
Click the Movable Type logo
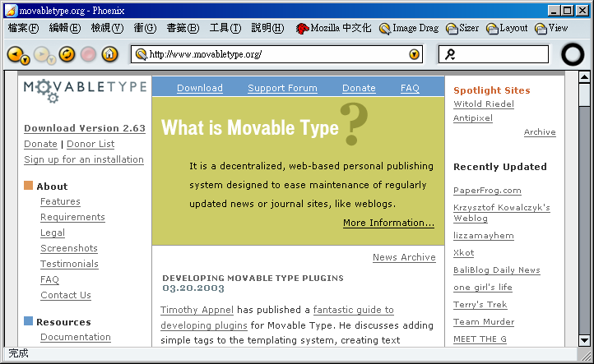[85, 91]
